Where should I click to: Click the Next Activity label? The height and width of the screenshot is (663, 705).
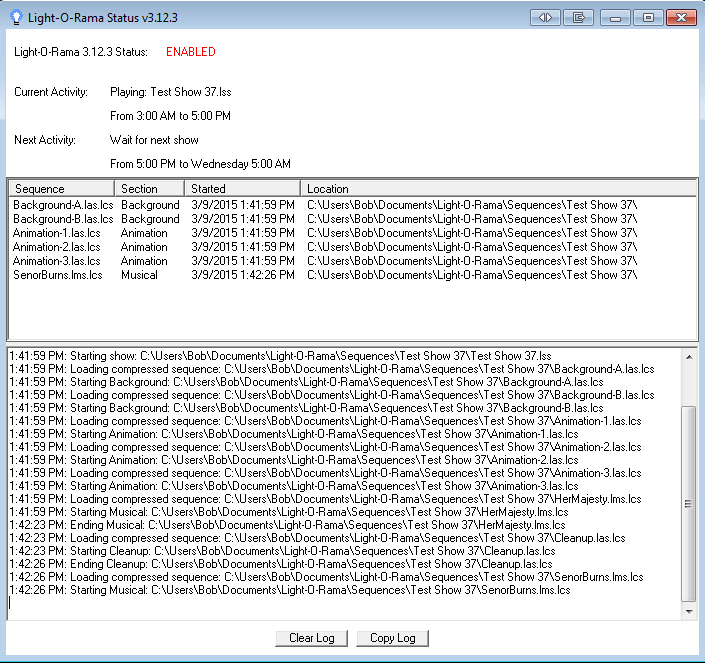coord(45,140)
